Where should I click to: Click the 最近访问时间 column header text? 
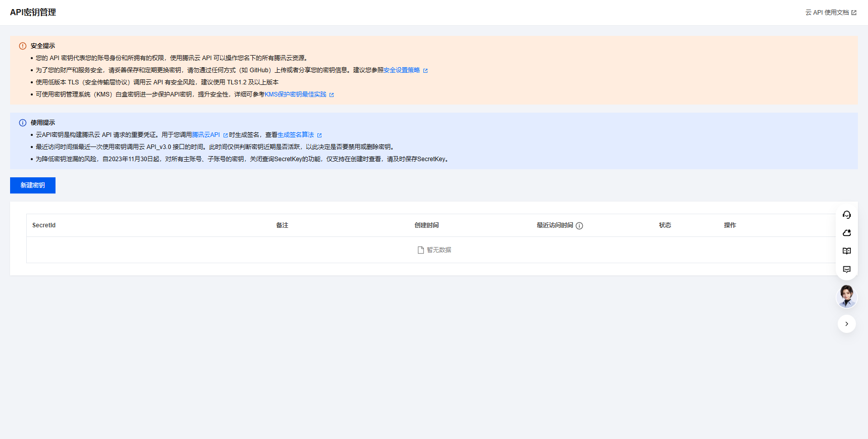[555, 225]
